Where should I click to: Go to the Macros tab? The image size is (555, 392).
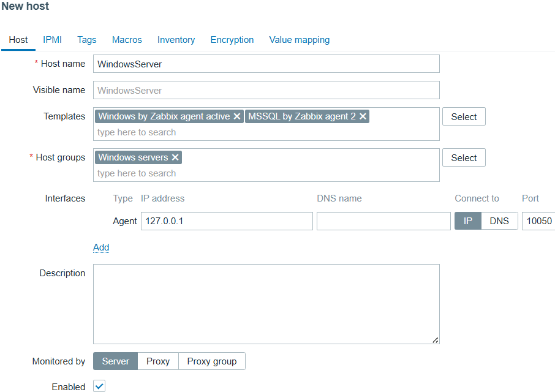[127, 40]
